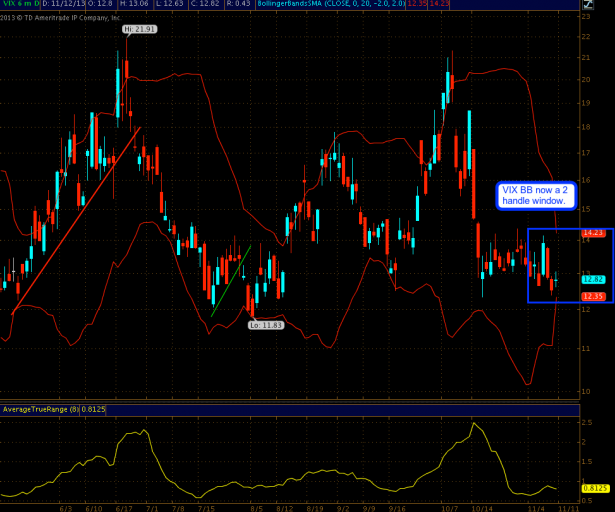Click the VIX 6 m D symbol label

coord(20,5)
